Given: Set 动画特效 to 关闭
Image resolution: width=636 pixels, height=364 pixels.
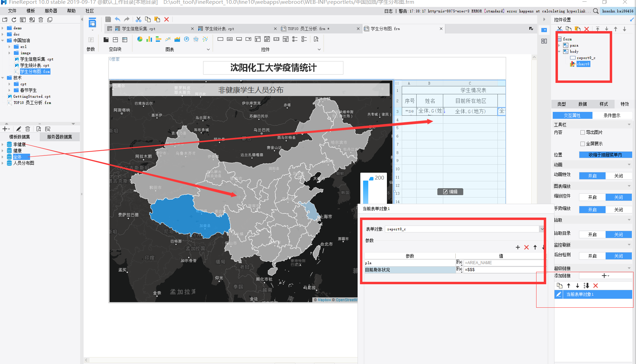Looking at the screenshot, I should tap(619, 176).
